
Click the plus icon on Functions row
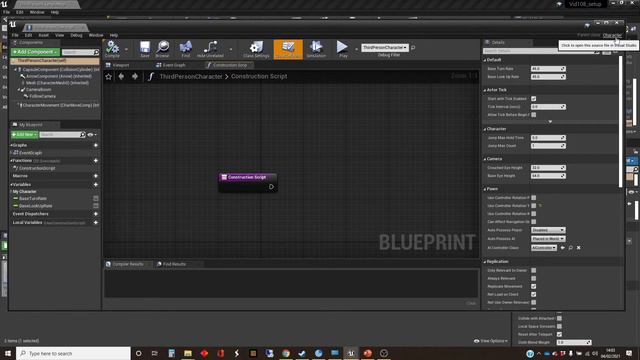96,161
